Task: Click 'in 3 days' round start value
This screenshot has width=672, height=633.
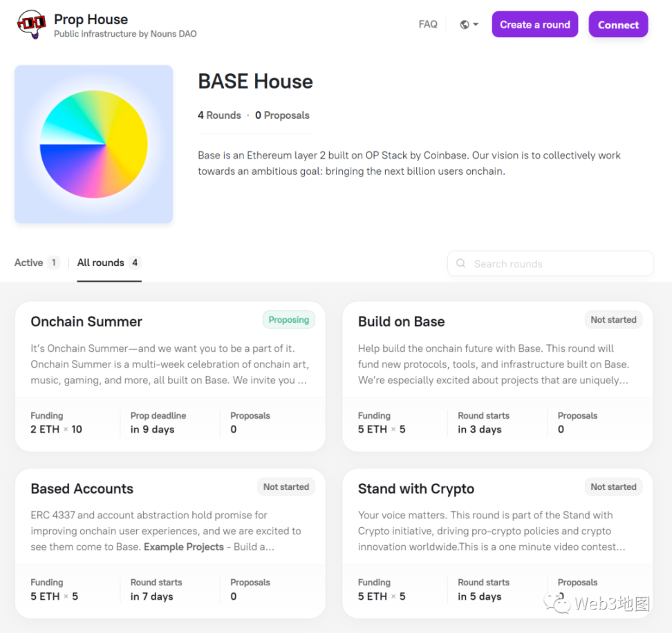Action: [480, 429]
